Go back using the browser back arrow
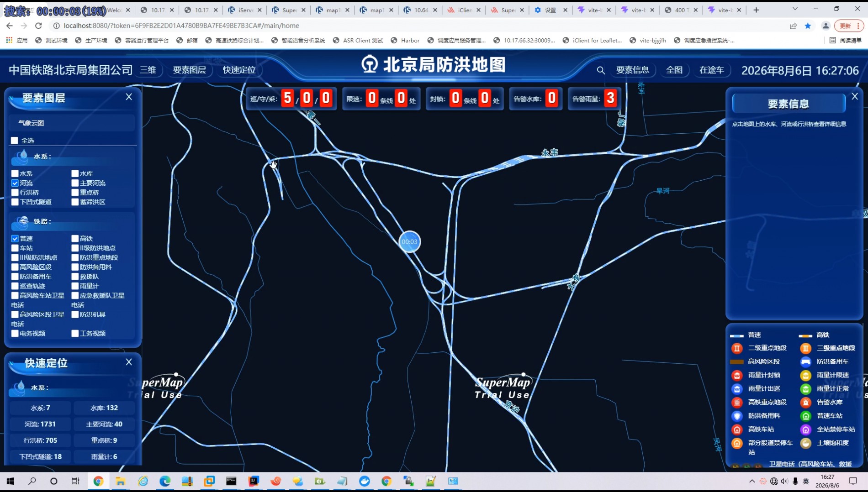This screenshot has height=492, width=868. click(10, 26)
